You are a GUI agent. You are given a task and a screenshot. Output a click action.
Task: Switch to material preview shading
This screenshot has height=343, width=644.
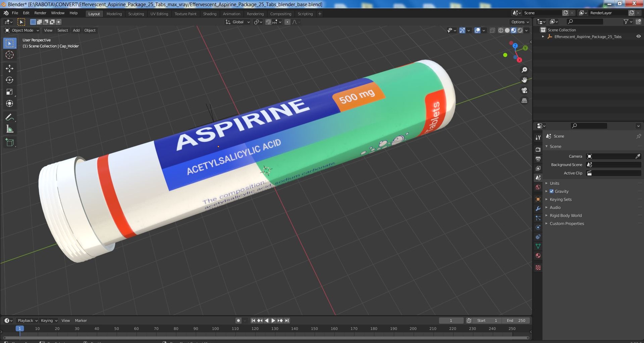pyautogui.click(x=514, y=30)
